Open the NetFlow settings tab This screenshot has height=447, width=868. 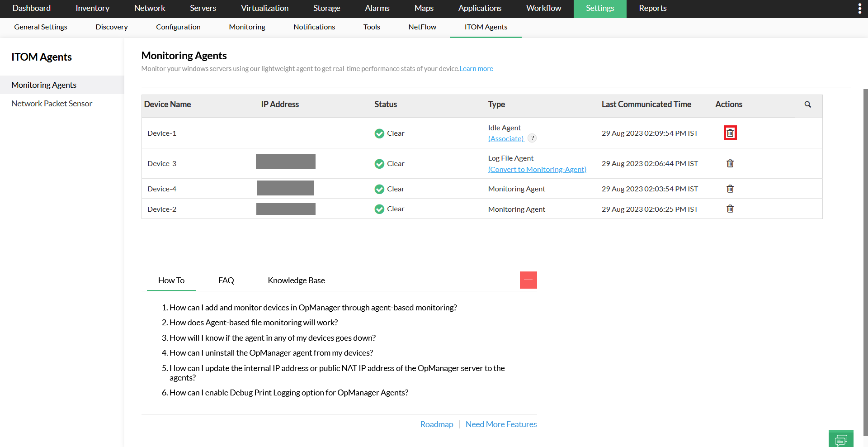point(422,27)
